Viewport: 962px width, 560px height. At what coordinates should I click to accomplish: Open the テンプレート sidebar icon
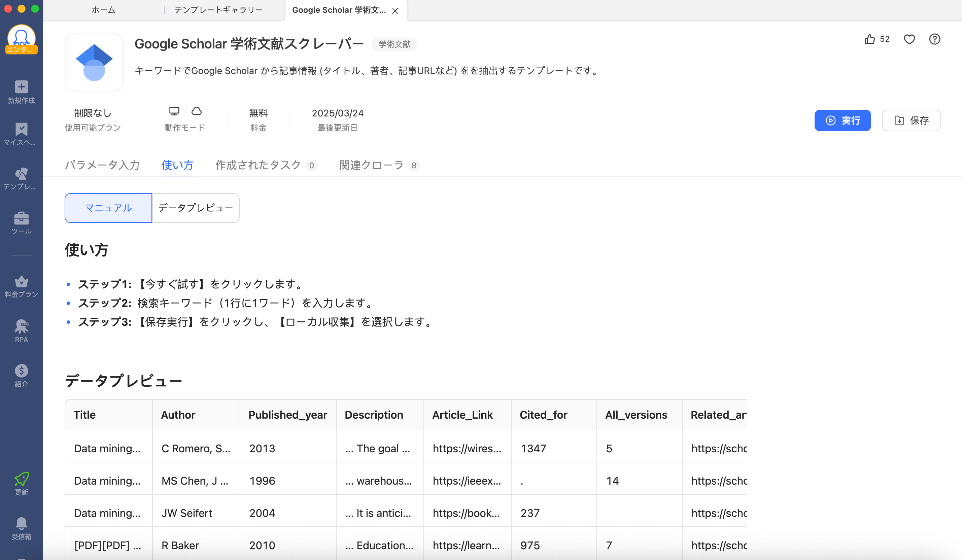pyautogui.click(x=22, y=174)
